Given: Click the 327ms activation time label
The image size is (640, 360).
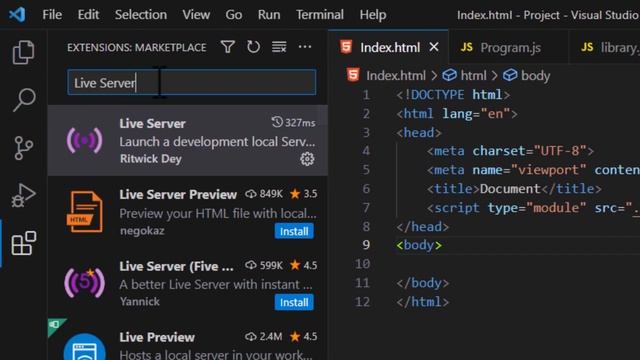Looking at the screenshot, I should pyautogui.click(x=300, y=122).
